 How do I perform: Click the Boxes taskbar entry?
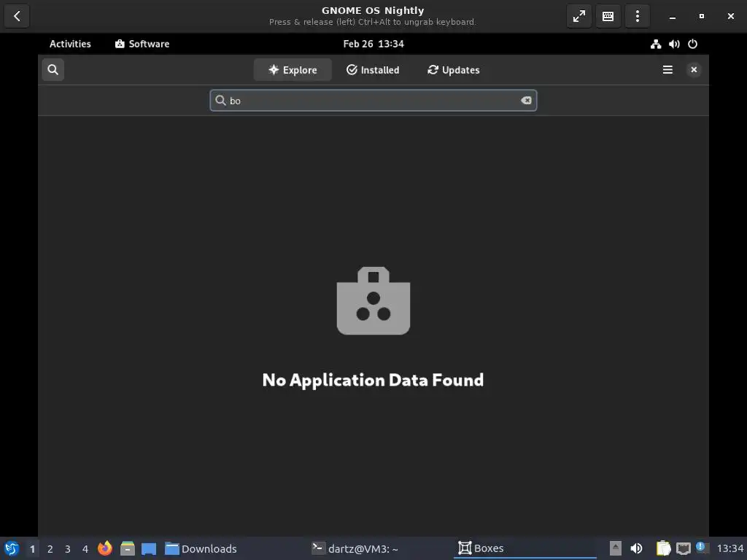525,548
